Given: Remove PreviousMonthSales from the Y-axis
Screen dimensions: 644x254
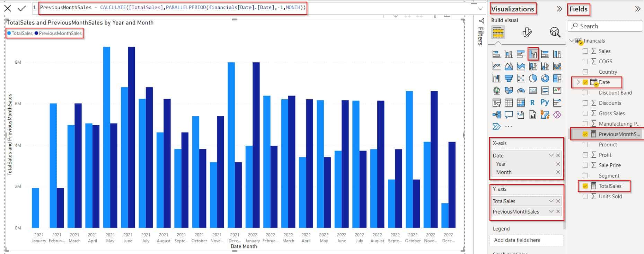Looking at the screenshot, I should (x=558, y=211).
